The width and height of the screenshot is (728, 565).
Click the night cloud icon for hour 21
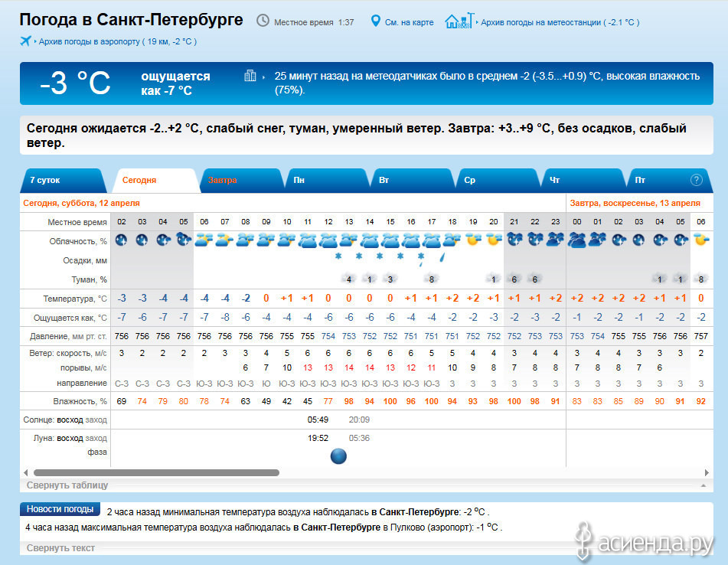click(x=514, y=240)
